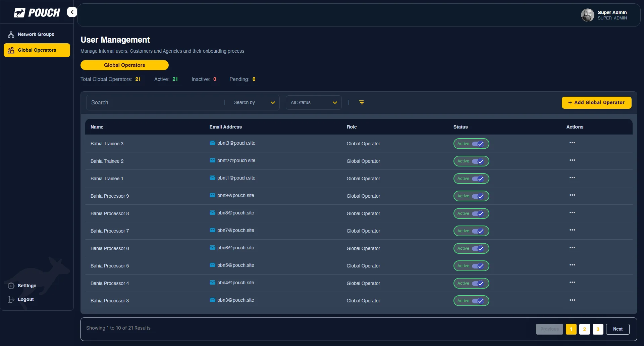Open the filter icon beside All Status

click(361, 102)
